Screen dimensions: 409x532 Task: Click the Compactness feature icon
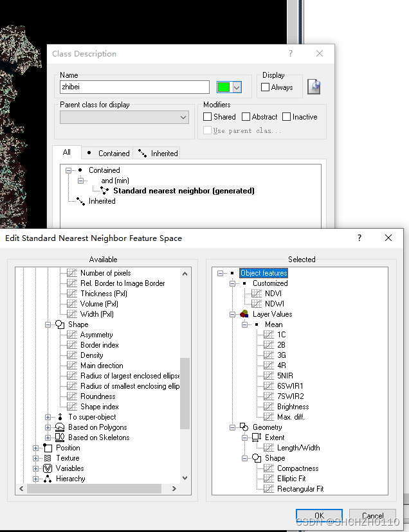269,468
